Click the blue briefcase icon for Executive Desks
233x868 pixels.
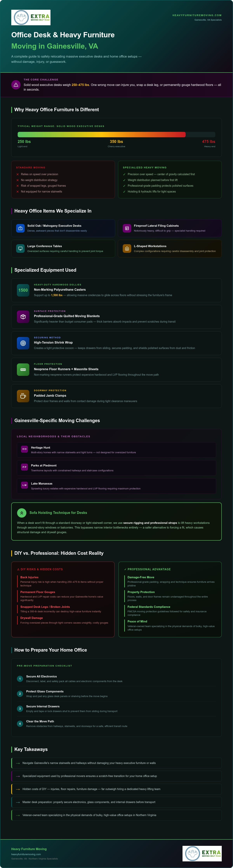[x=20, y=228]
